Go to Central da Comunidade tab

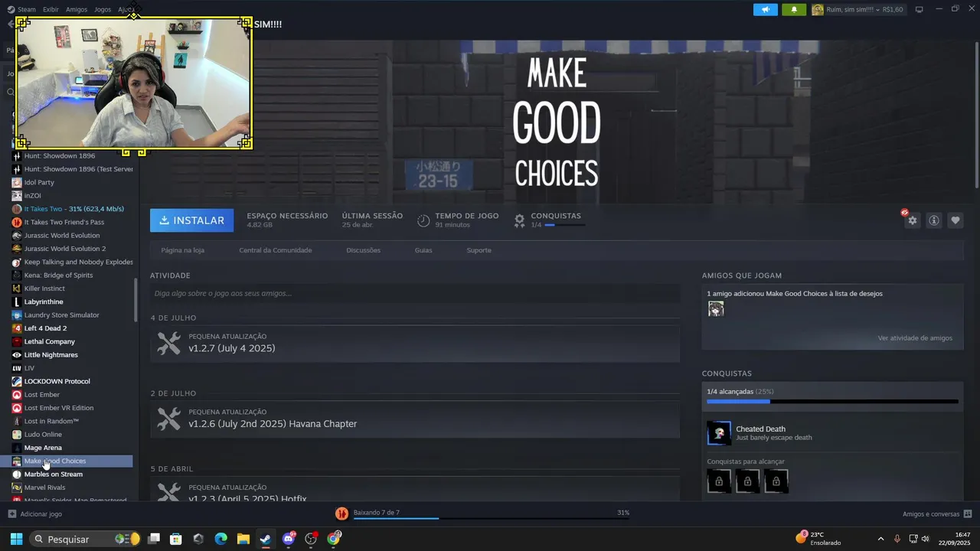(276, 250)
